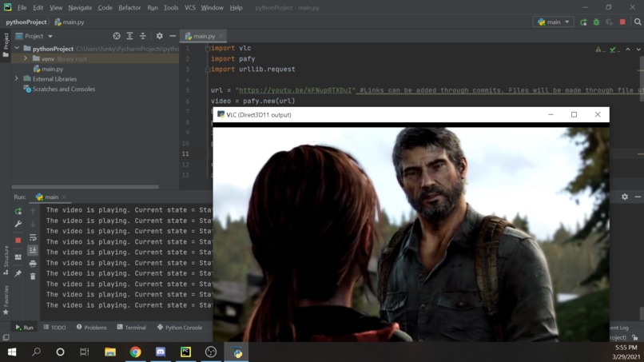
Task: Open the Code menu
Action: tap(105, 8)
